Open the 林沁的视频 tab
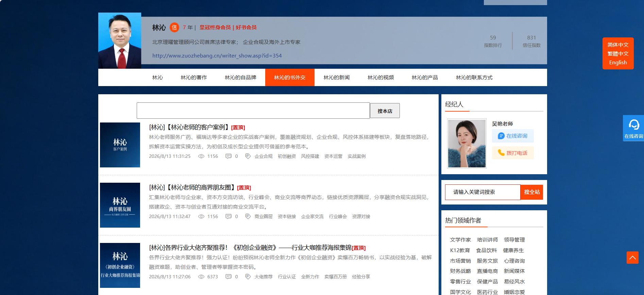The image size is (644, 295). (381, 78)
